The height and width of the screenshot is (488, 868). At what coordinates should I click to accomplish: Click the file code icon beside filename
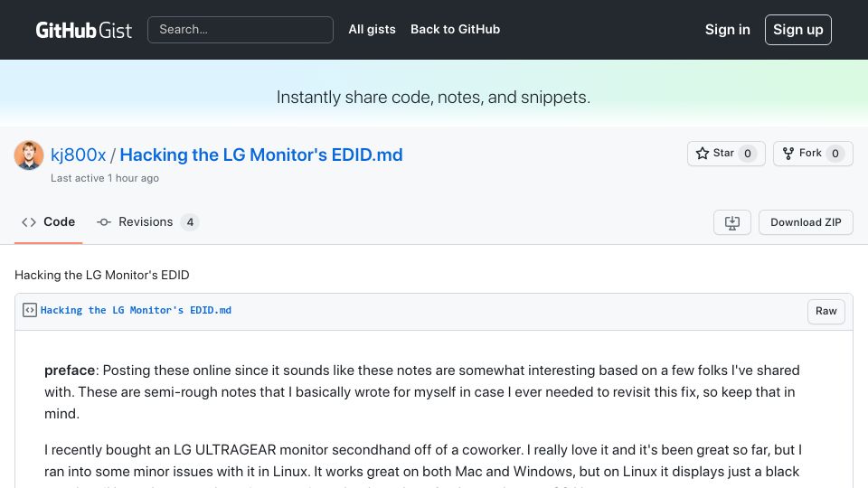click(x=29, y=310)
